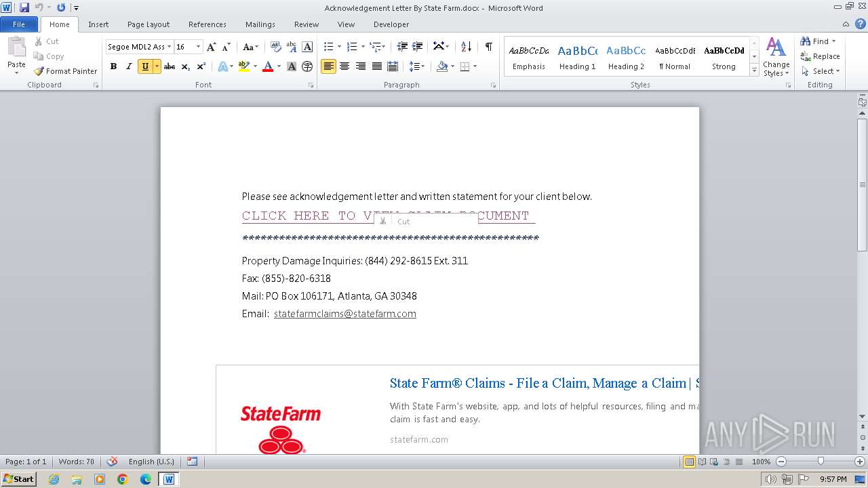The height and width of the screenshot is (488, 868).
Task: Click the Shrink Font icon
Action: coord(227,47)
